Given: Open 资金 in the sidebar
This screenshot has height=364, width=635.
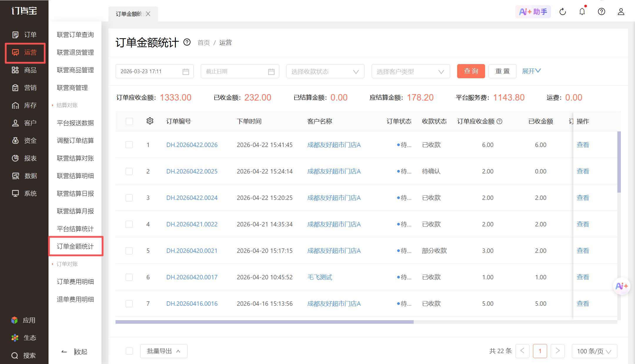Looking at the screenshot, I should coord(24,141).
